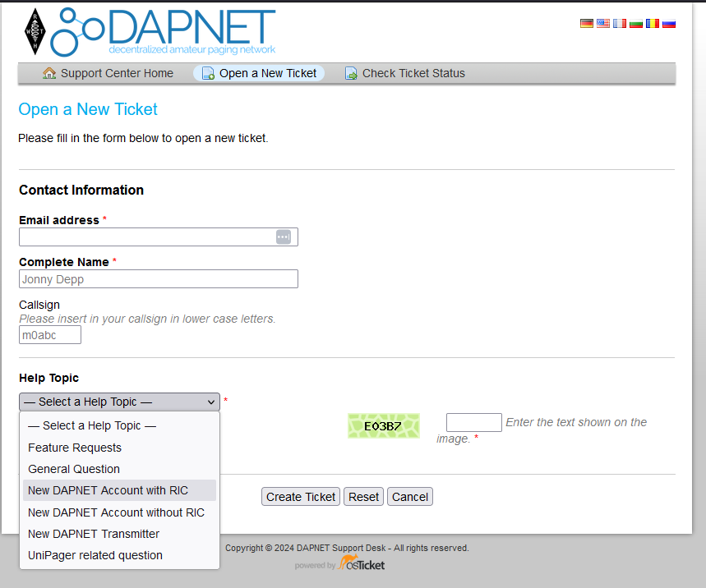Pick 'Feature Requests' help topic
Screen dimensions: 706x588
(x=75, y=448)
